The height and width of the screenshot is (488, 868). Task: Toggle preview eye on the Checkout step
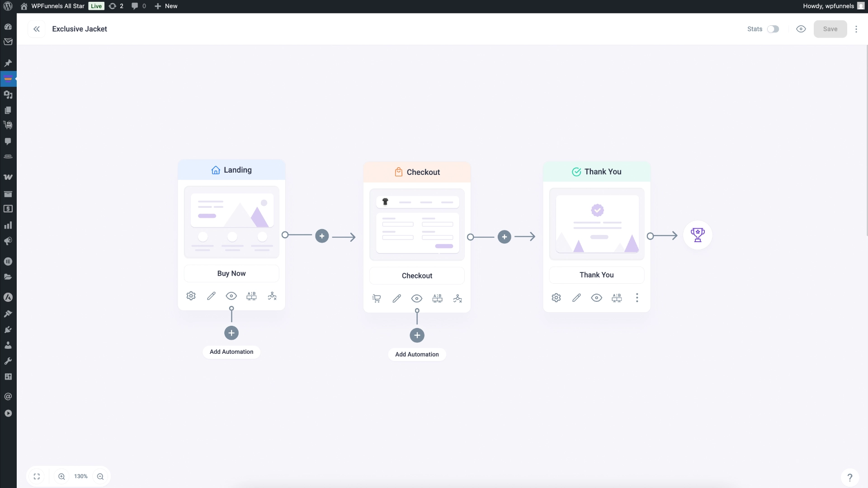(x=416, y=298)
